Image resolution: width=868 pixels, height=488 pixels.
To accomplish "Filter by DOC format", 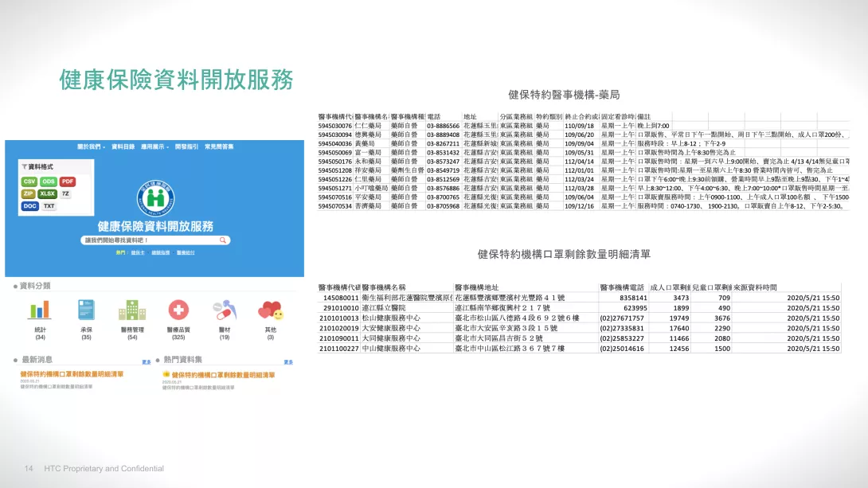I will tap(30, 206).
